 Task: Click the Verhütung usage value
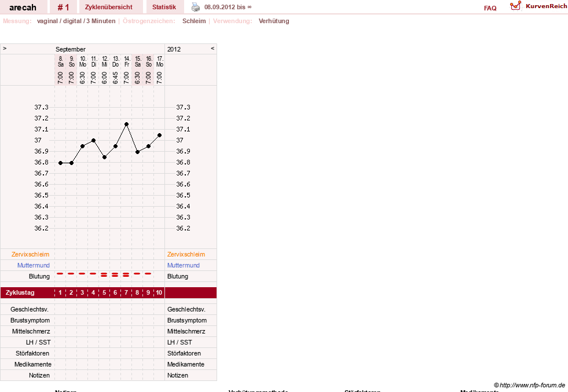pos(274,21)
